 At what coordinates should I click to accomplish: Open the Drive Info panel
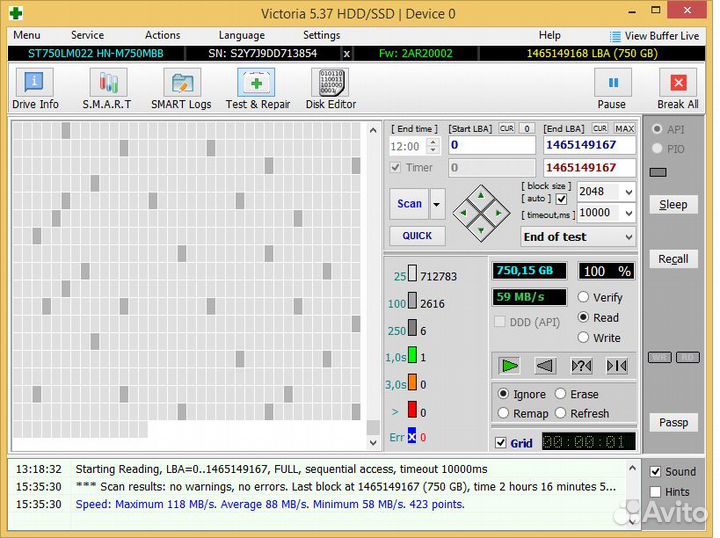point(35,89)
